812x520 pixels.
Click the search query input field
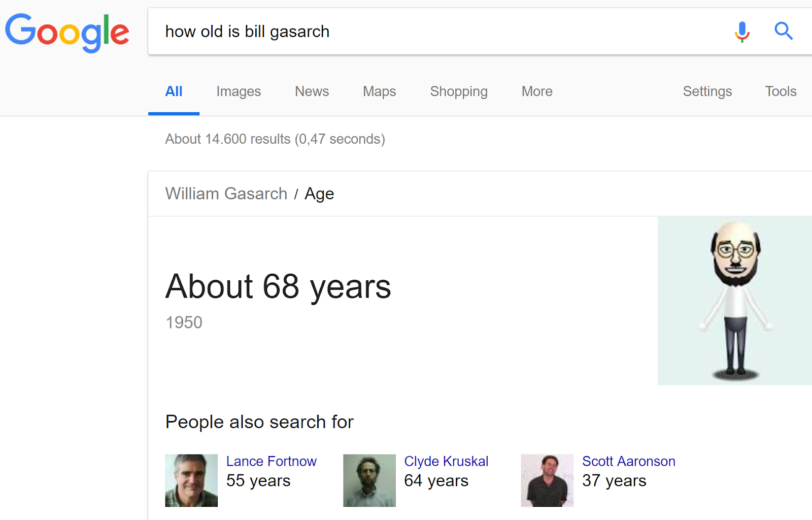431,31
